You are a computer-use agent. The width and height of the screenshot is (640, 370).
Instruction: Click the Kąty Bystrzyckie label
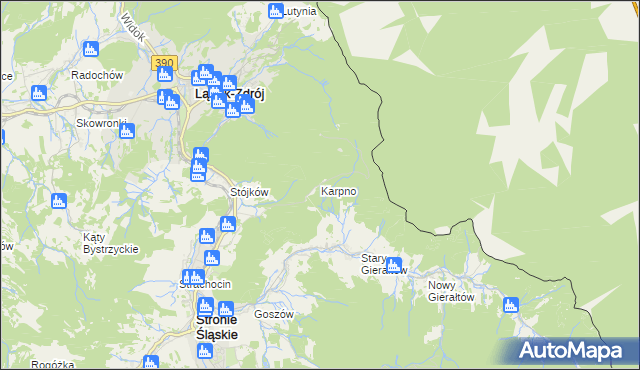[x=111, y=243]
